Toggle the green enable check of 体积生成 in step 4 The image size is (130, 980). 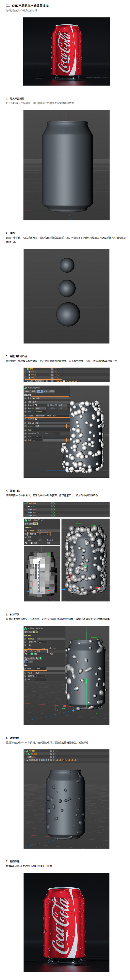point(55,503)
